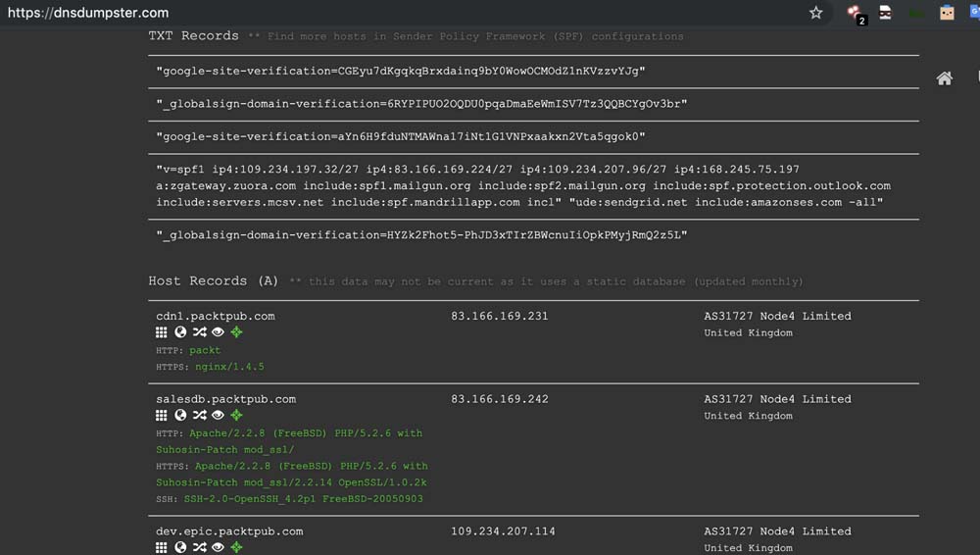Click the grid icon under salesdb.packtpub.com
This screenshot has height=555, width=980.
coord(162,416)
